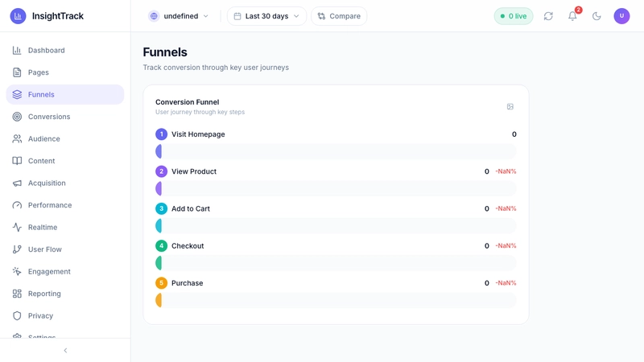The width and height of the screenshot is (644, 362).
Task: Open the undefined site selector dropdown
Action: pos(179,16)
